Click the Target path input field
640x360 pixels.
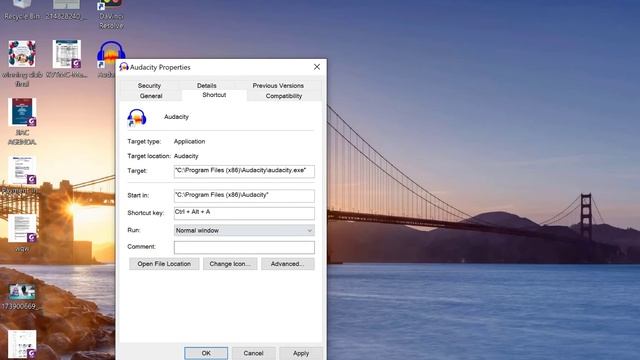click(x=244, y=171)
